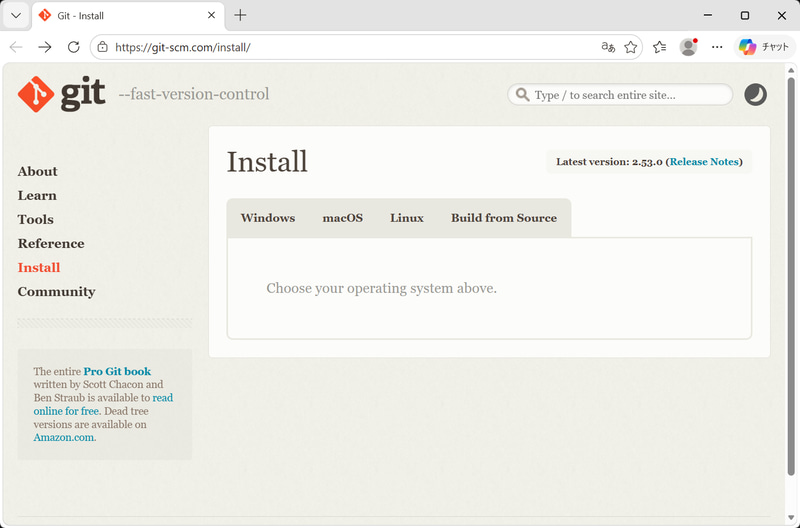The image size is (800, 528).
Task: Open a new browser tab
Action: click(x=240, y=16)
